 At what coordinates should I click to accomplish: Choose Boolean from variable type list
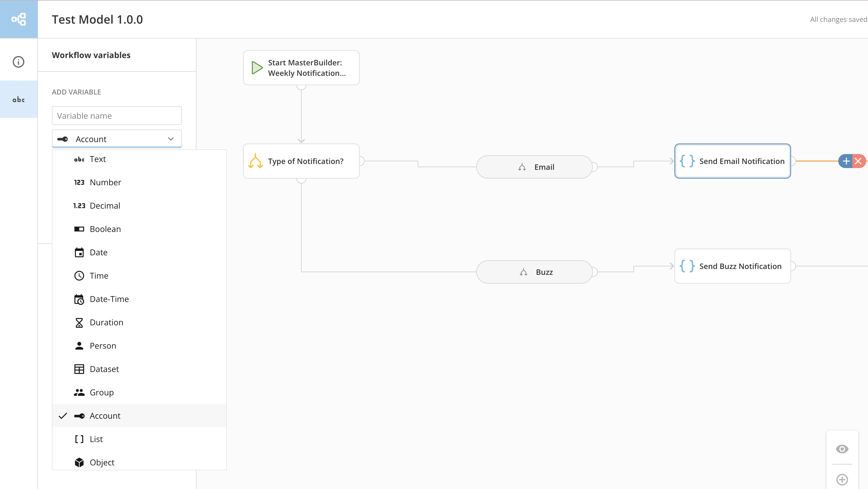click(105, 229)
